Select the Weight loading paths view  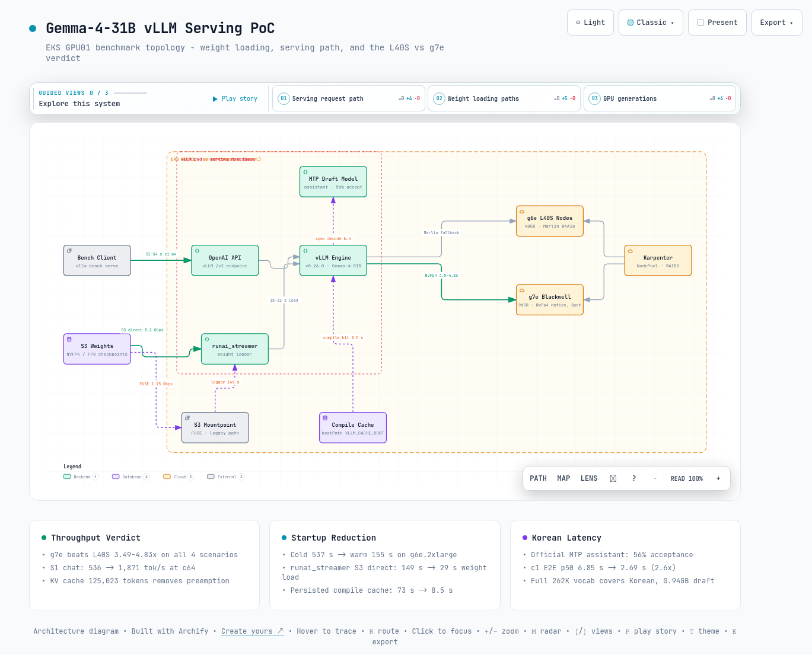click(504, 98)
